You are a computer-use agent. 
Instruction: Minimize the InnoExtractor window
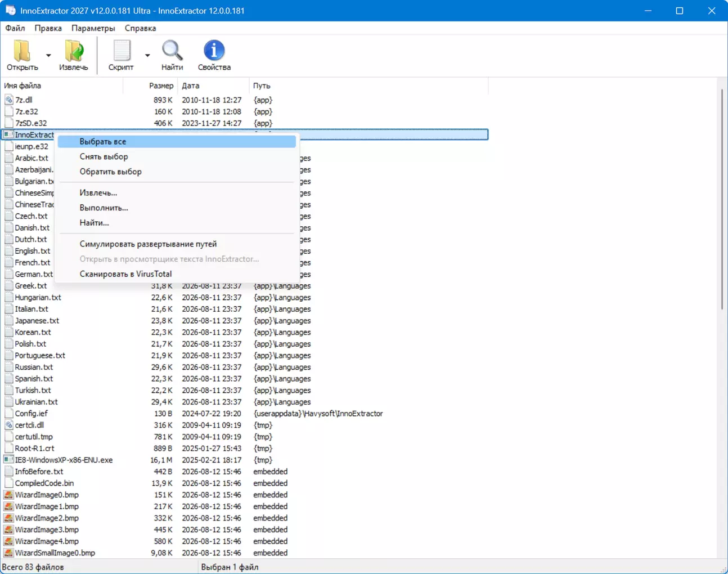pos(648,11)
